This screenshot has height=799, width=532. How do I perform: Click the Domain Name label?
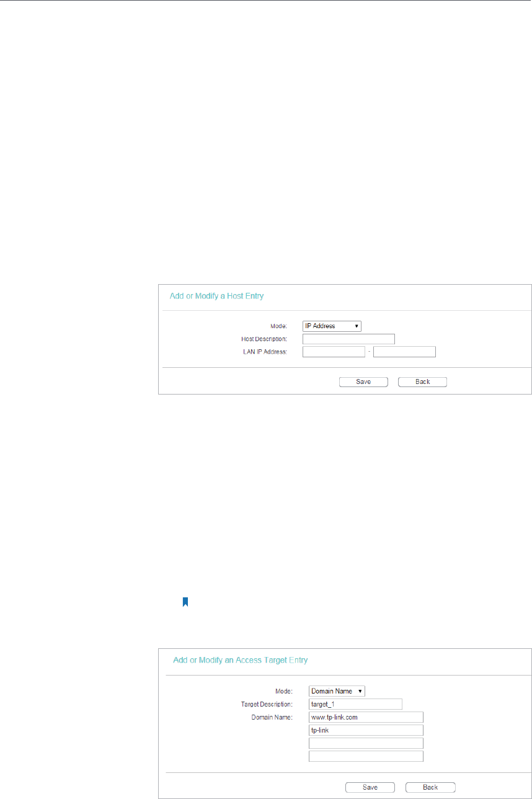coord(272,718)
